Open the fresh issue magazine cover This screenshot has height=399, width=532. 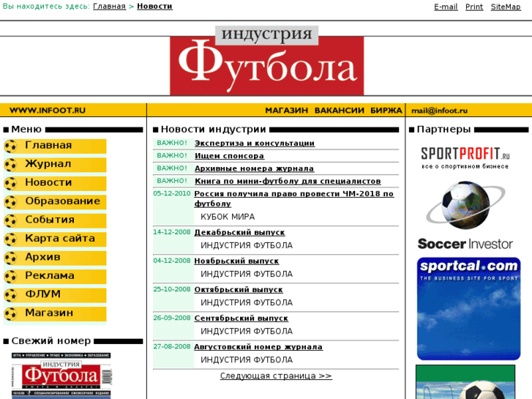tap(61, 376)
